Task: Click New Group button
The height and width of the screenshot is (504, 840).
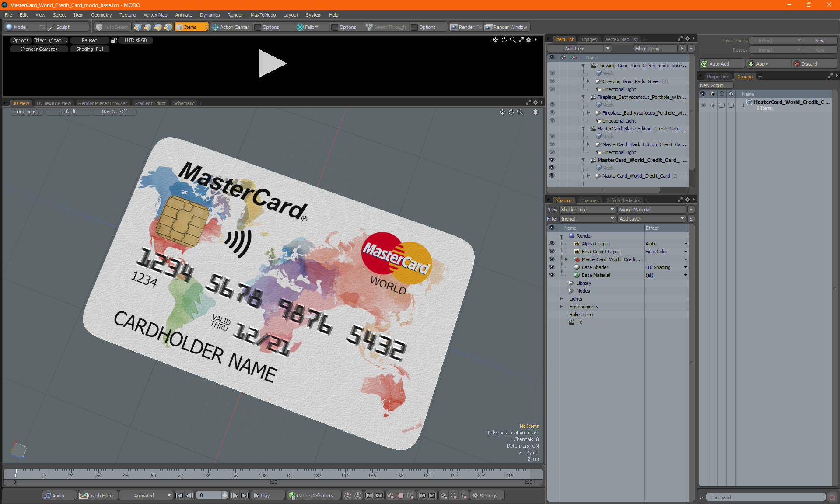Action: pyautogui.click(x=715, y=85)
